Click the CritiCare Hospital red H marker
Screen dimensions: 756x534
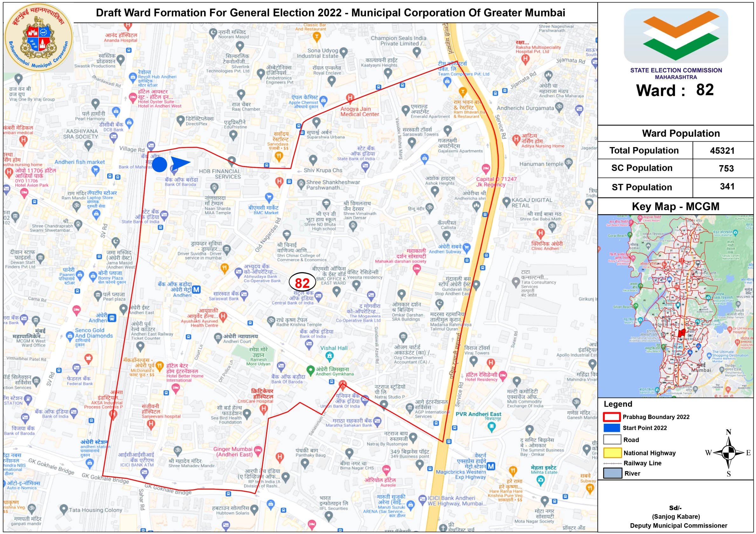(264, 409)
